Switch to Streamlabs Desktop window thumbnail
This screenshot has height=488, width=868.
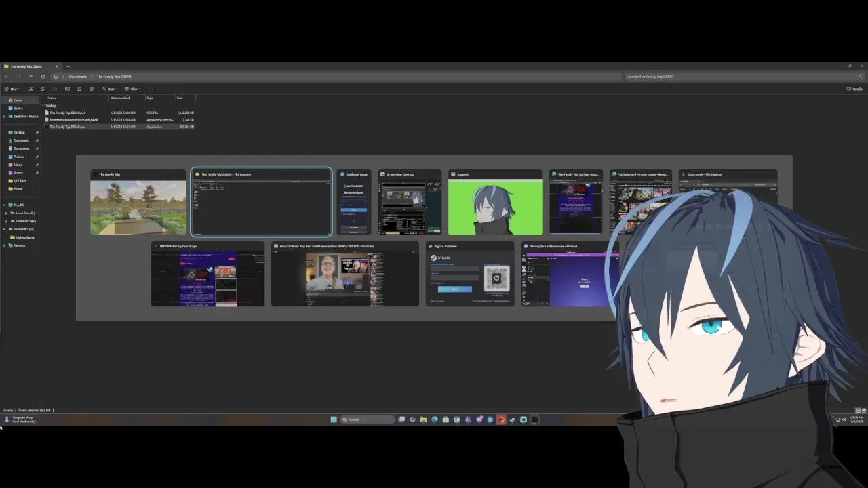410,202
